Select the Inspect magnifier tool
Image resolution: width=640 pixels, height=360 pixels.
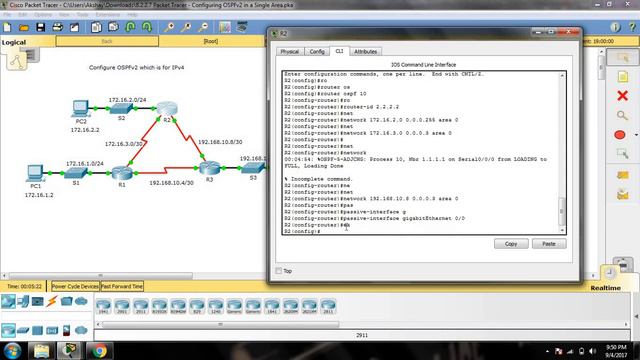click(622, 116)
